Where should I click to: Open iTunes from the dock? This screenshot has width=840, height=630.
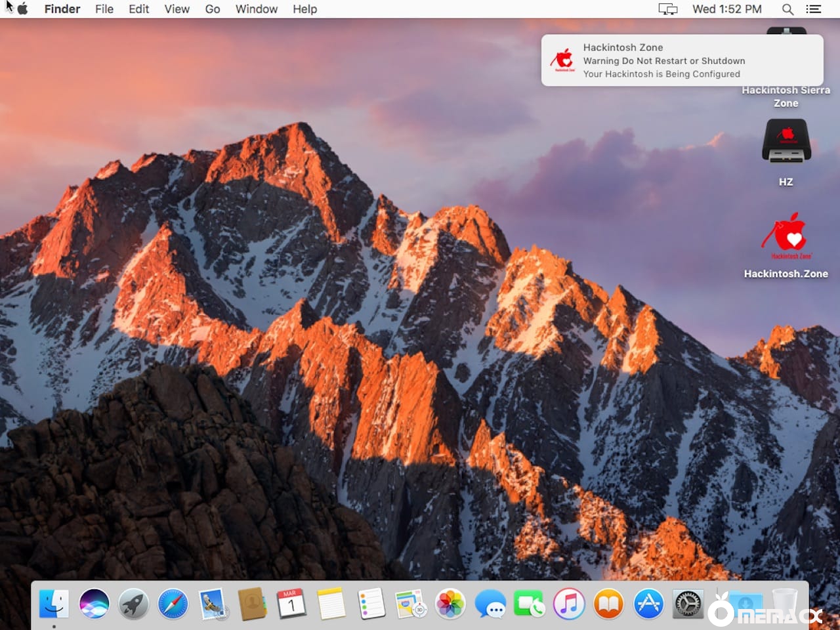coord(569,604)
